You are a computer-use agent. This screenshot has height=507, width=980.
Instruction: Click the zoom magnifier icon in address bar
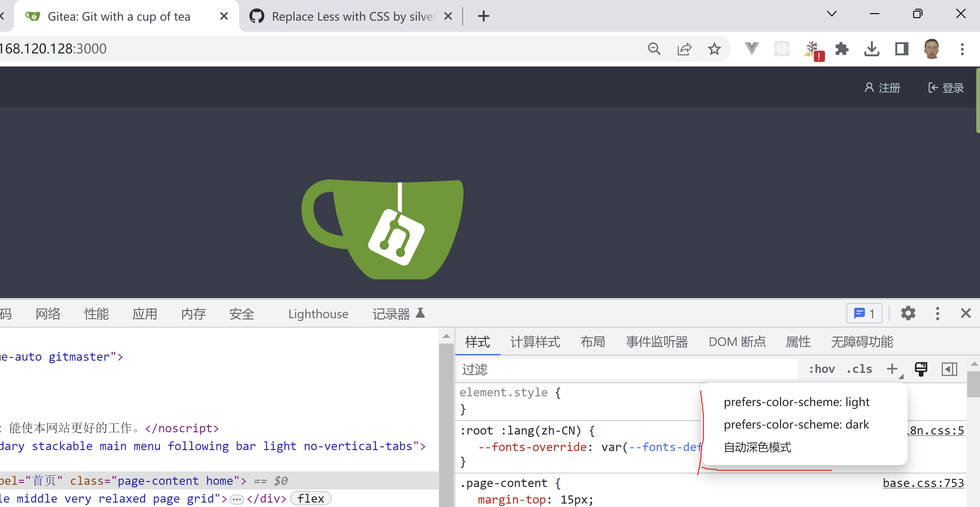654,49
